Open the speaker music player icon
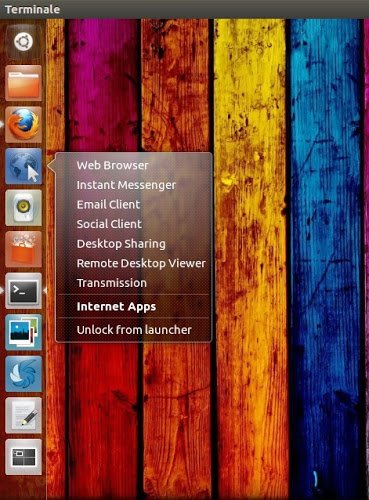 pos(23,208)
